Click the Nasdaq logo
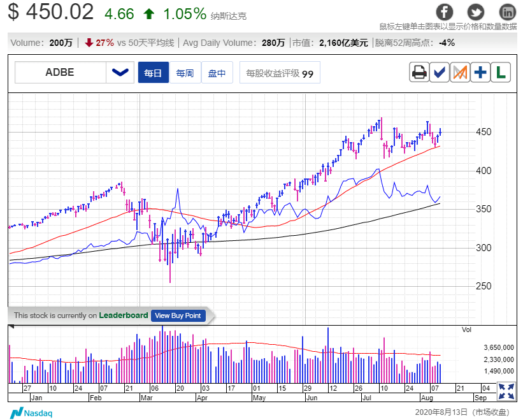This screenshot has width=523, height=420. (31, 412)
